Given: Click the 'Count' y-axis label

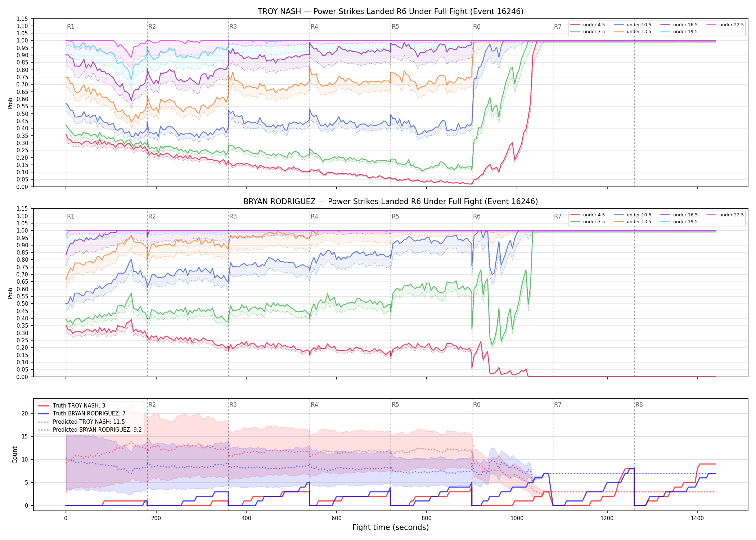Looking at the screenshot, I should [15, 455].
